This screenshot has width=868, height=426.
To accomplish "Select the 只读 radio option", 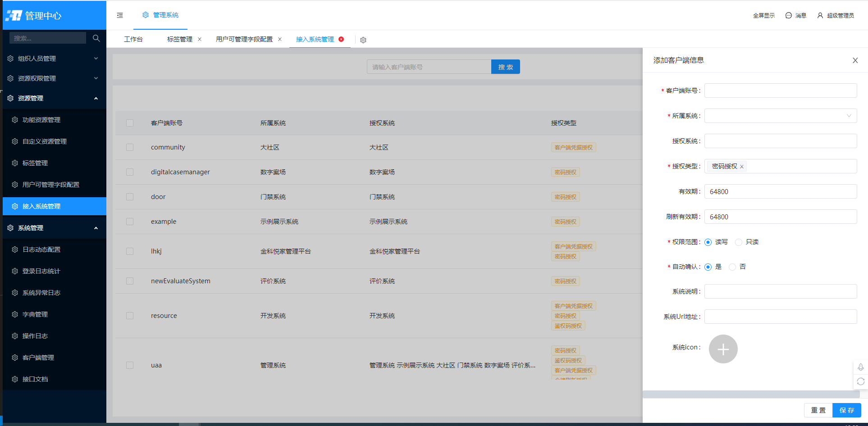I will (x=738, y=242).
